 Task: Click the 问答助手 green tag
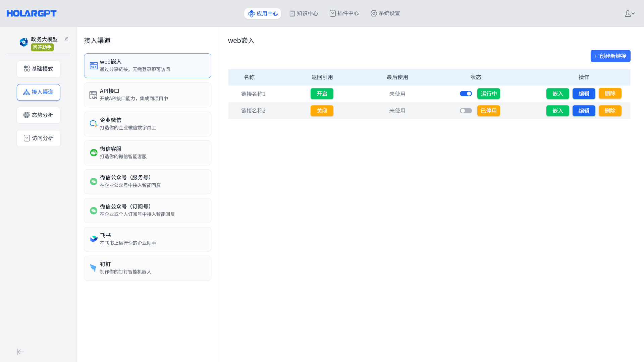(42, 47)
